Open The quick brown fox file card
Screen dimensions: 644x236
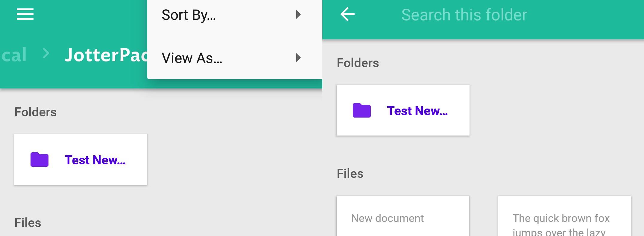[x=564, y=216]
